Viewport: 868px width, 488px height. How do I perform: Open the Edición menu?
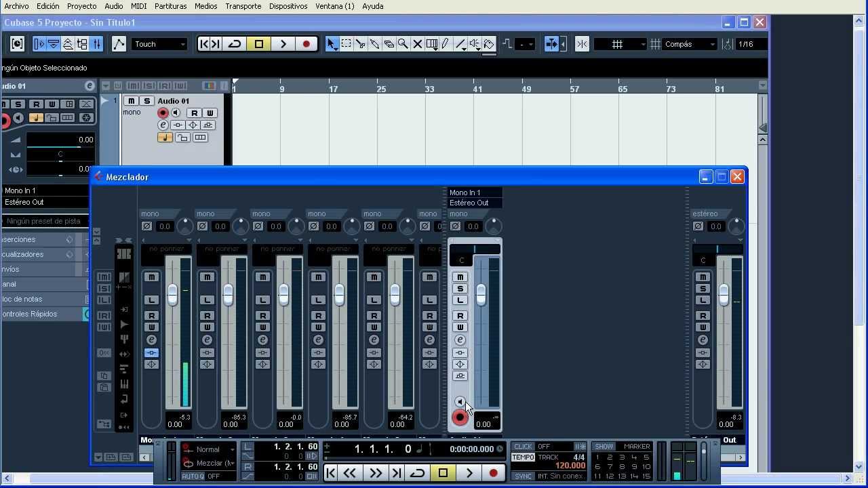47,6
